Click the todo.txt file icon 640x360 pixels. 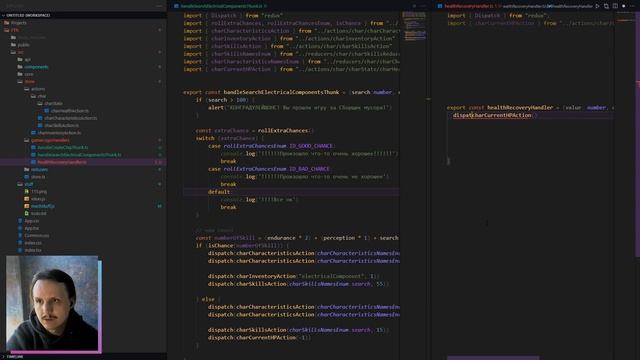(x=27, y=213)
